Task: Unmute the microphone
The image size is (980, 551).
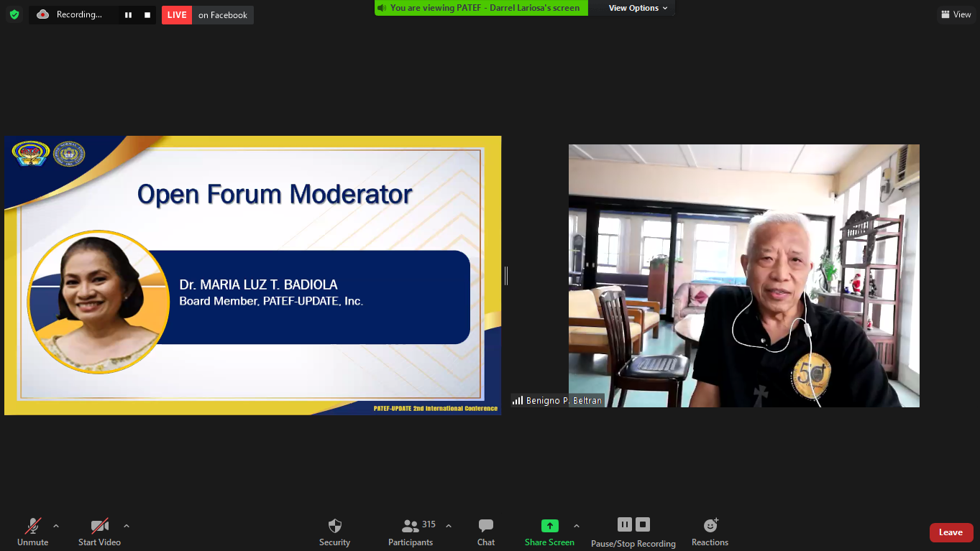Action: (33, 532)
